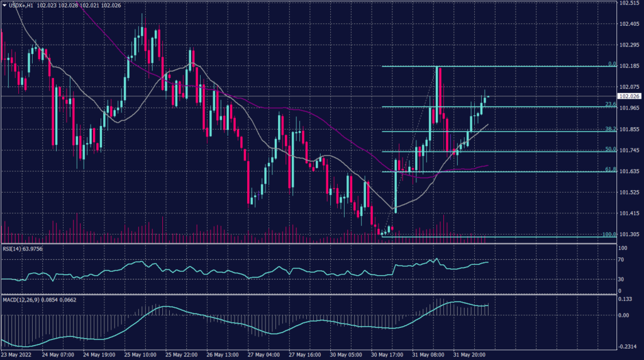
Task: Click the 102.515 price axis label
Action: 629,3
